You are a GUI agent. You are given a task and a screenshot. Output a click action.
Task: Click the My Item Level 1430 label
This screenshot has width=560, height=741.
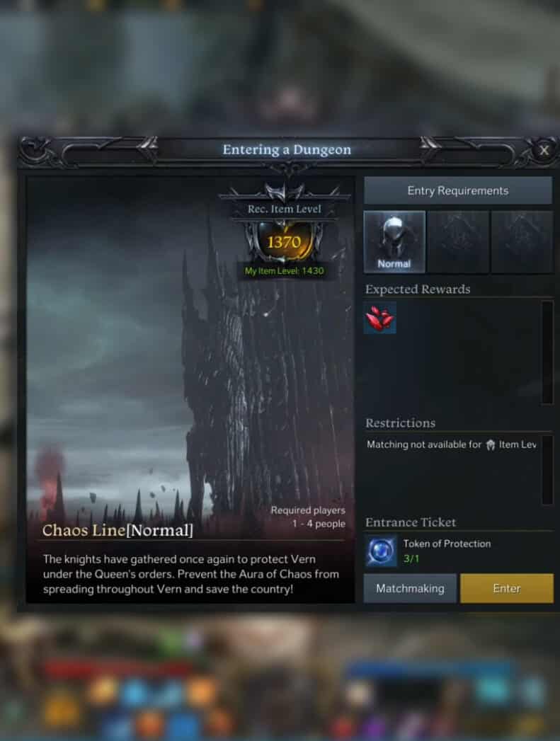(x=284, y=271)
